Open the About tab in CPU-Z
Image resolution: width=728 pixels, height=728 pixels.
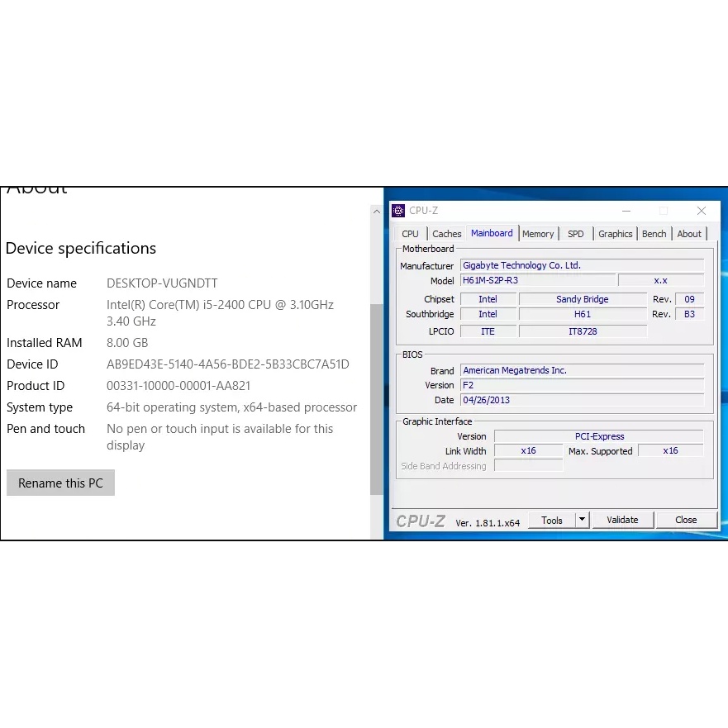point(689,234)
